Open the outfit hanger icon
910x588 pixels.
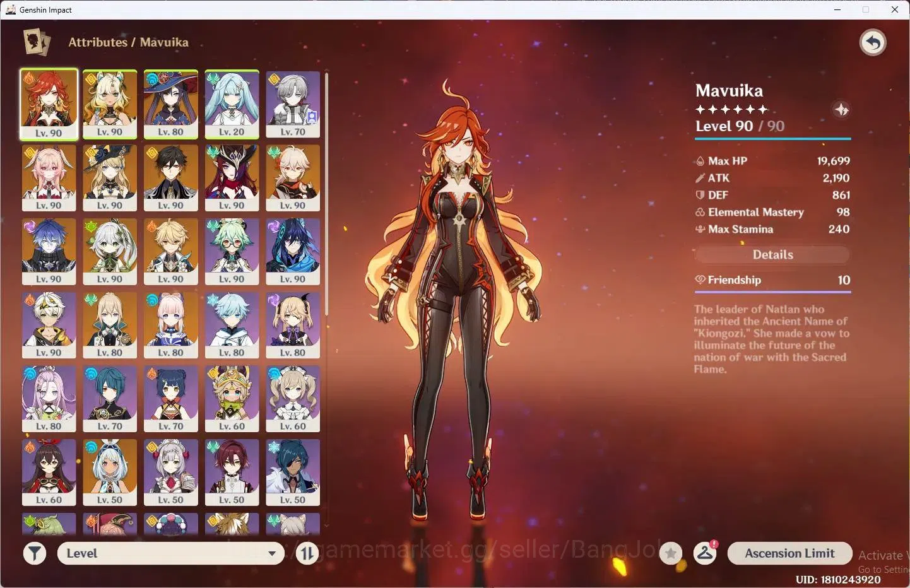click(x=705, y=553)
